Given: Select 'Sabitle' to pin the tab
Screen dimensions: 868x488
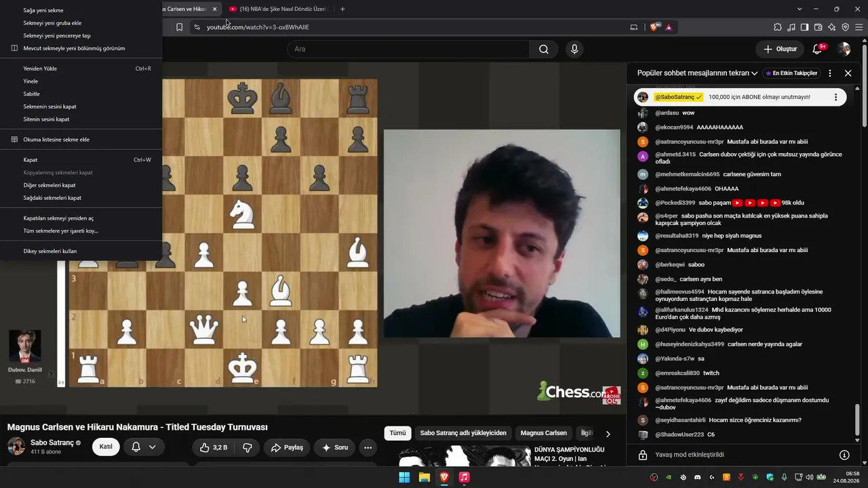Looking at the screenshot, I should [x=81, y=94].
